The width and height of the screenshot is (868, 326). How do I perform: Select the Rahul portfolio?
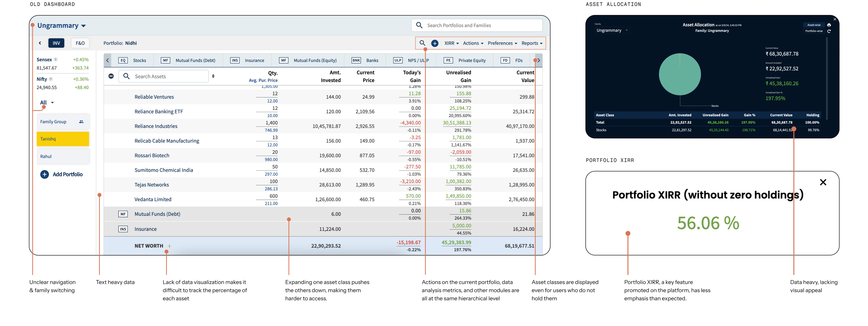coord(63,156)
